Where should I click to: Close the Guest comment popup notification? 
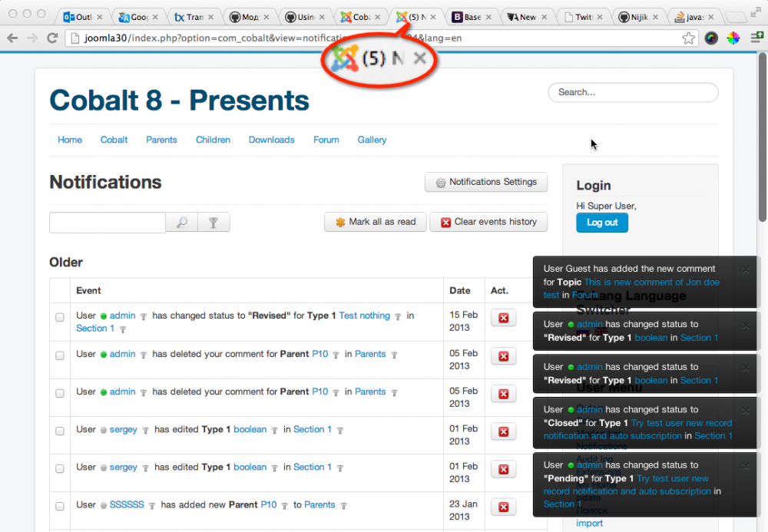pyautogui.click(x=745, y=270)
